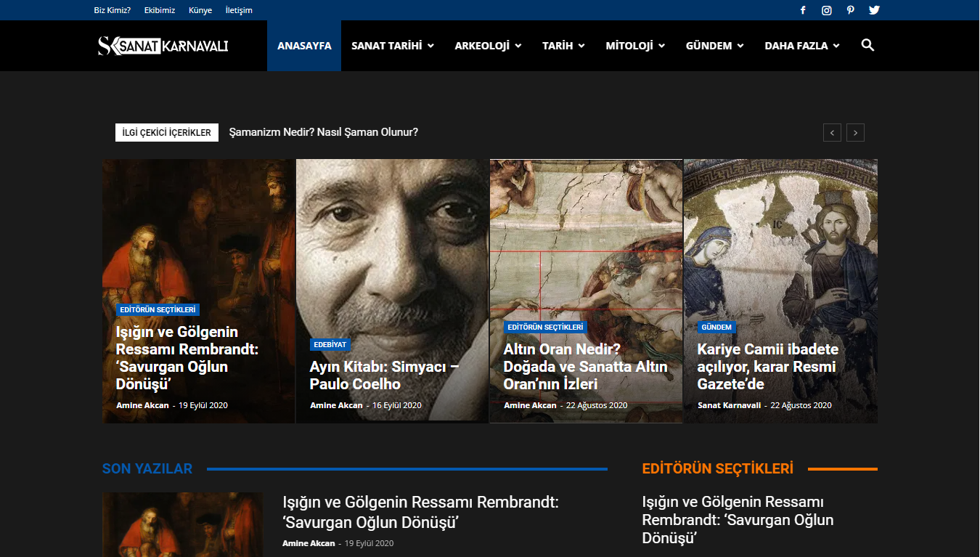
Task: Expand the Daha Fazla menu
Action: pos(802,46)
